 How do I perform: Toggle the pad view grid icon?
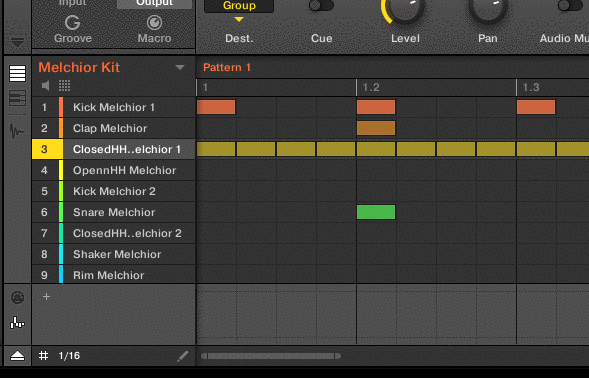[x=64, y=86]
